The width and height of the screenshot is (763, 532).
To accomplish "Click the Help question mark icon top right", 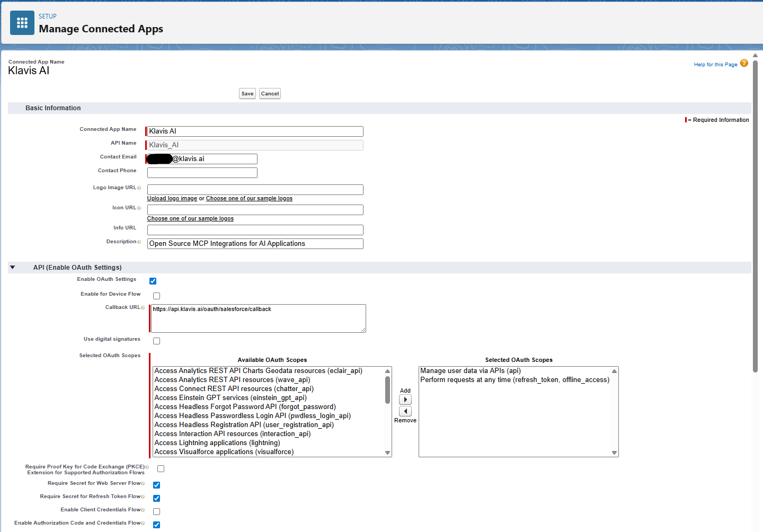I will (x=744, y=63).
